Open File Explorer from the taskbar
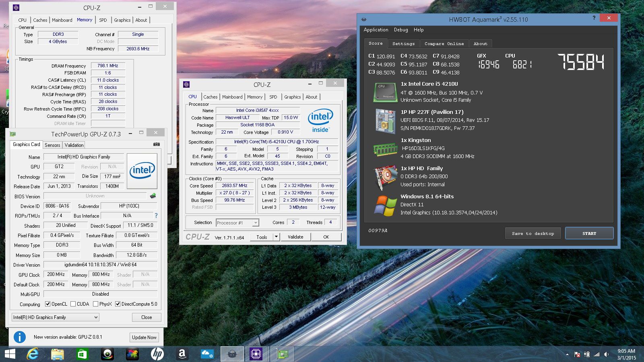Viewport: 644px width, 362px height. 58,354
